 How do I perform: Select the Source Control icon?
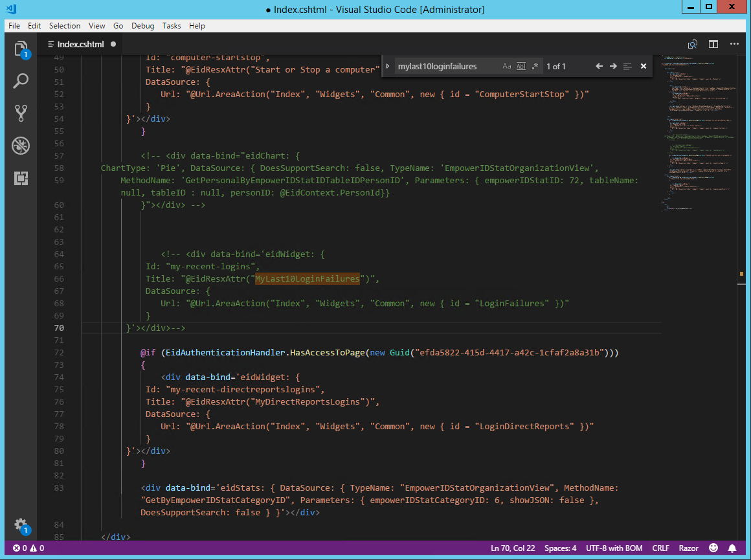click(21, 113)
